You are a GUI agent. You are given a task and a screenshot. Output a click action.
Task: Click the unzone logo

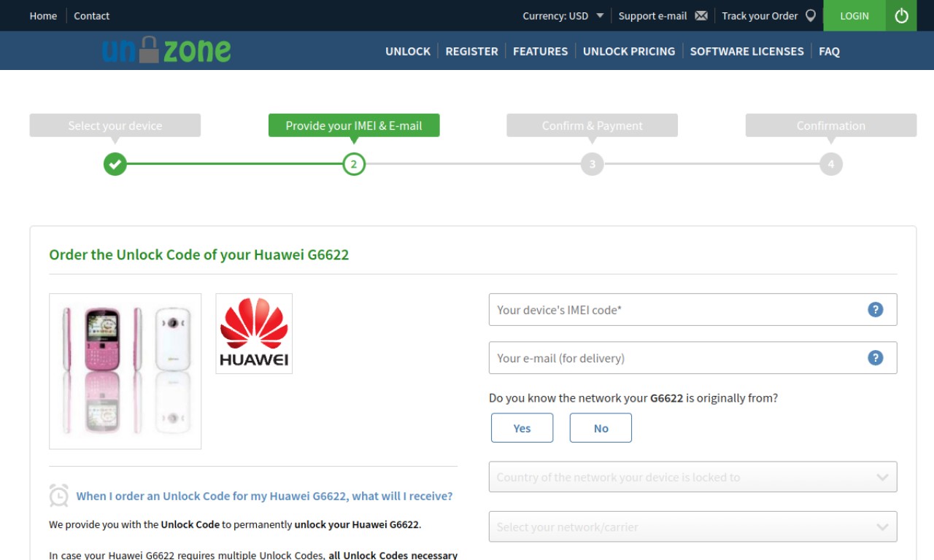tap(166, 50)
